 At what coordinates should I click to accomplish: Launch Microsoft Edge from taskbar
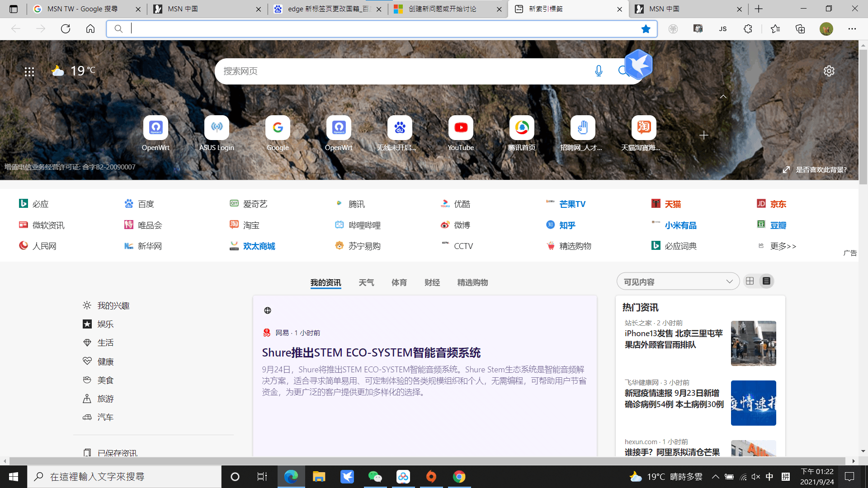(291, 477)
